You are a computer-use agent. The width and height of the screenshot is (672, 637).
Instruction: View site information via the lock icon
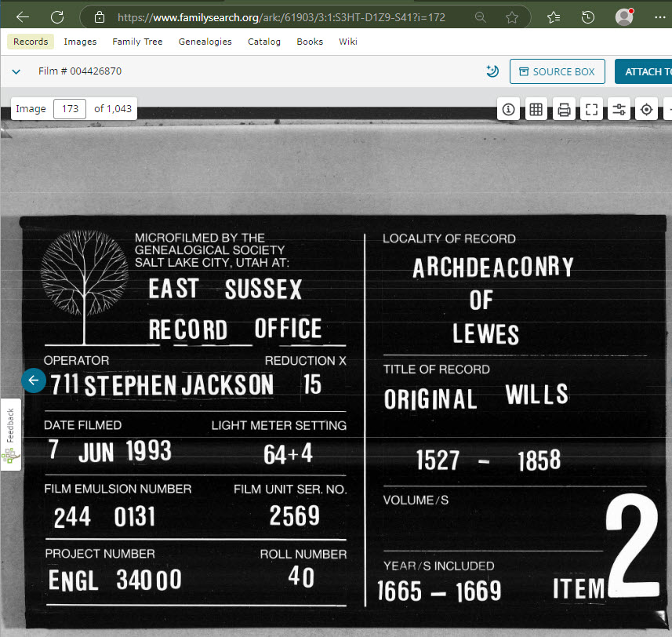point(100,17)
